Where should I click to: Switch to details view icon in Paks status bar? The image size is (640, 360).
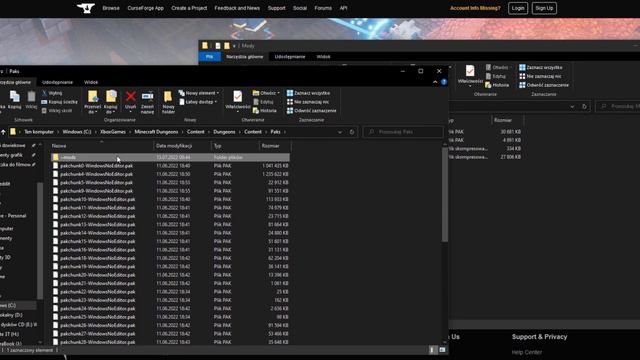click(432, 350)
